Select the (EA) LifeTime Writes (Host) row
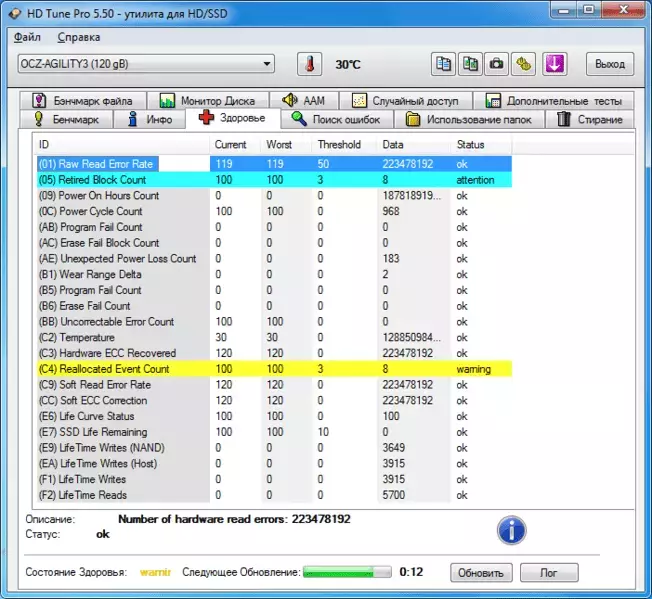The height and width of the screenshot is (599, 652). pos(274,464)
